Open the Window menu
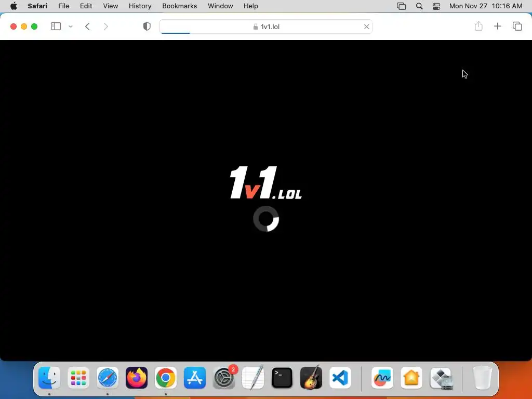The image size is (532, 399). click(220, 6)
